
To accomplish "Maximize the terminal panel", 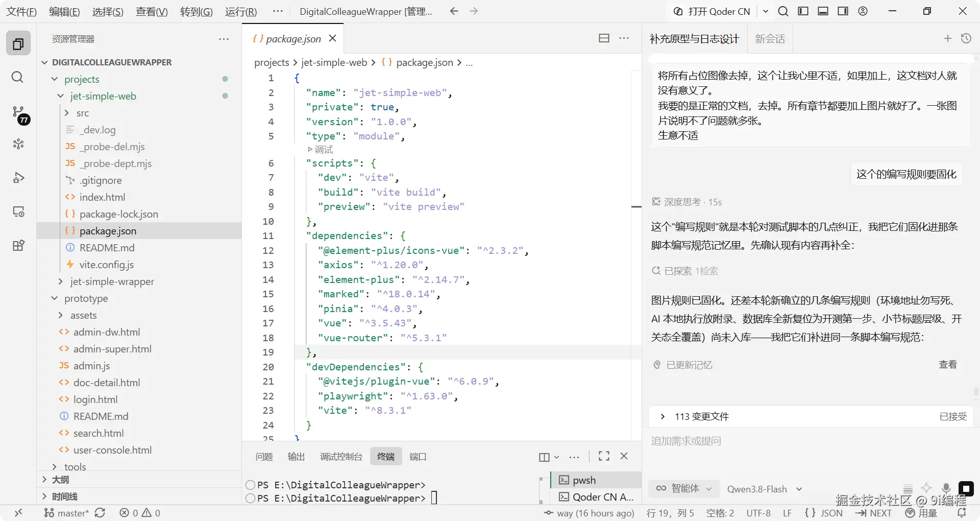I will tap(604, 456).
